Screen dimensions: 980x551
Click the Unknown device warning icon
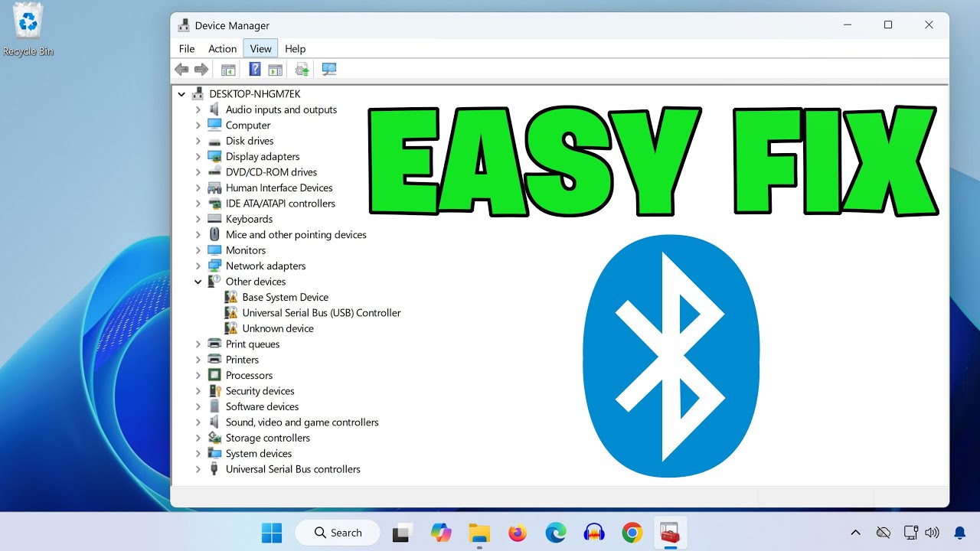[231, 328]
